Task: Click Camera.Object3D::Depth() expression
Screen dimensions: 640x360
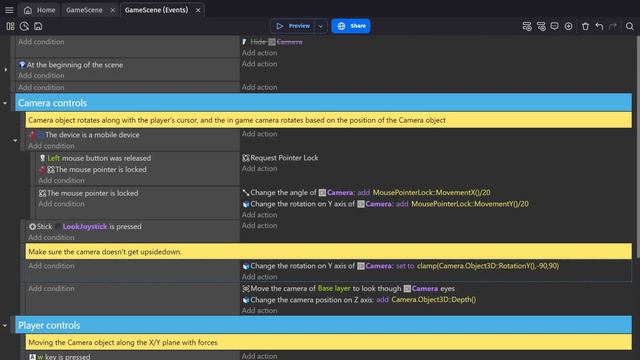Action: (x=433, y=300)
